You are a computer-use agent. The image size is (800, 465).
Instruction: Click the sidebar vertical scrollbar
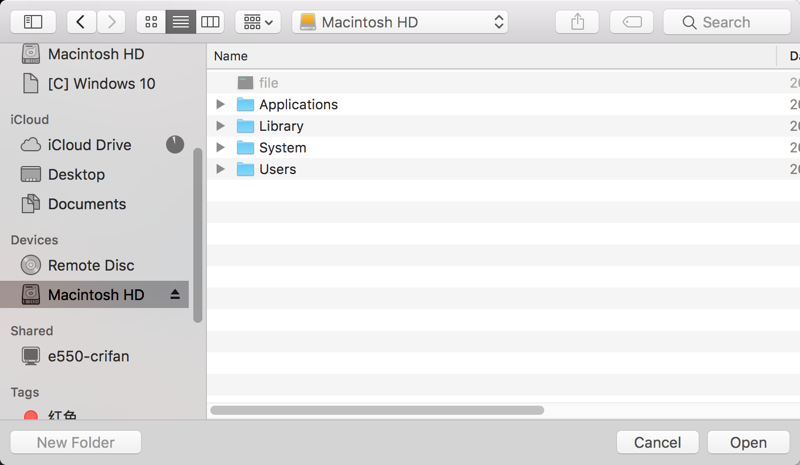(198, 235)
